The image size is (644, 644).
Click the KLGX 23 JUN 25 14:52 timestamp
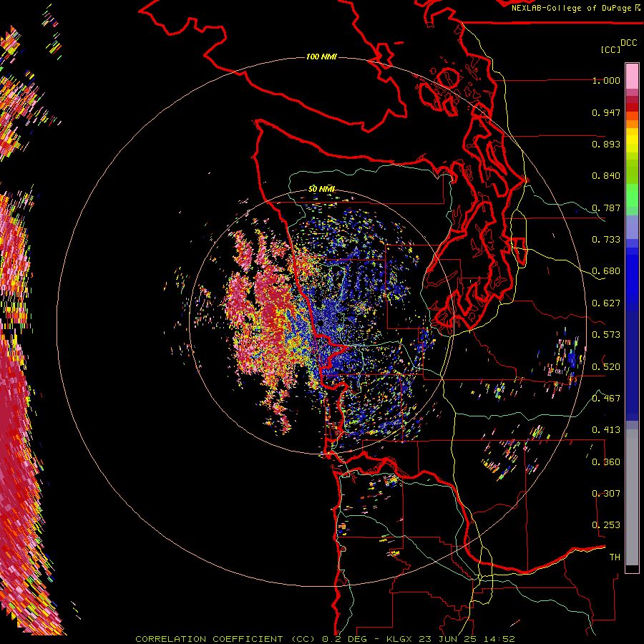point(451,639)
